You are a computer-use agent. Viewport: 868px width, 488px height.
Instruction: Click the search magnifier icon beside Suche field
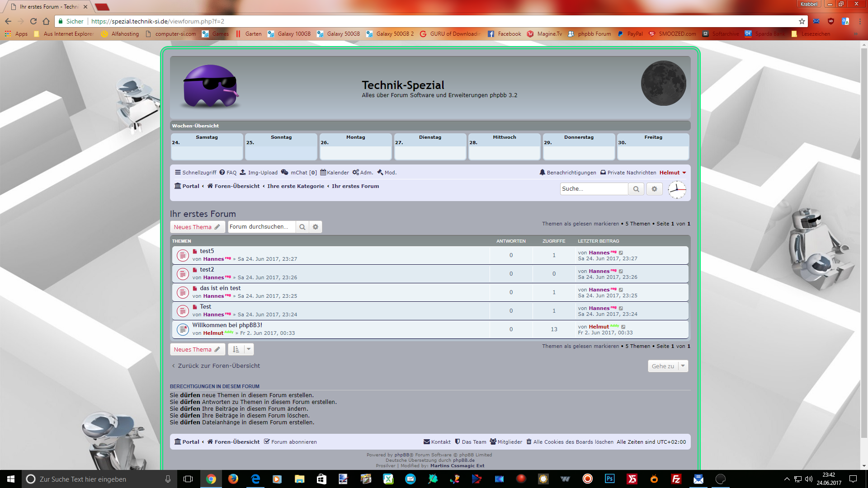pos(636,189)
